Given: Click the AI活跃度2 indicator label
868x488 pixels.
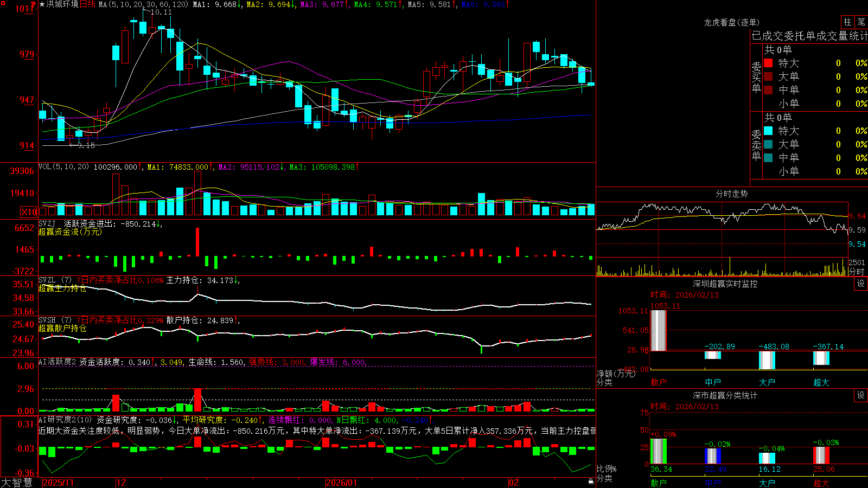Looking at the screenshot, I should [x=58, y=362].
